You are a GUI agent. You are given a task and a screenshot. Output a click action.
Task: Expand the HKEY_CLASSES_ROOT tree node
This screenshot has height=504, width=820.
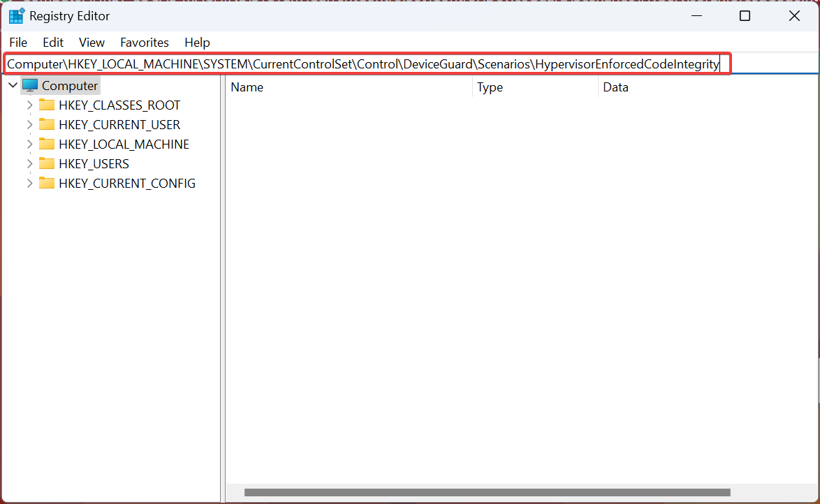(29, 105)
